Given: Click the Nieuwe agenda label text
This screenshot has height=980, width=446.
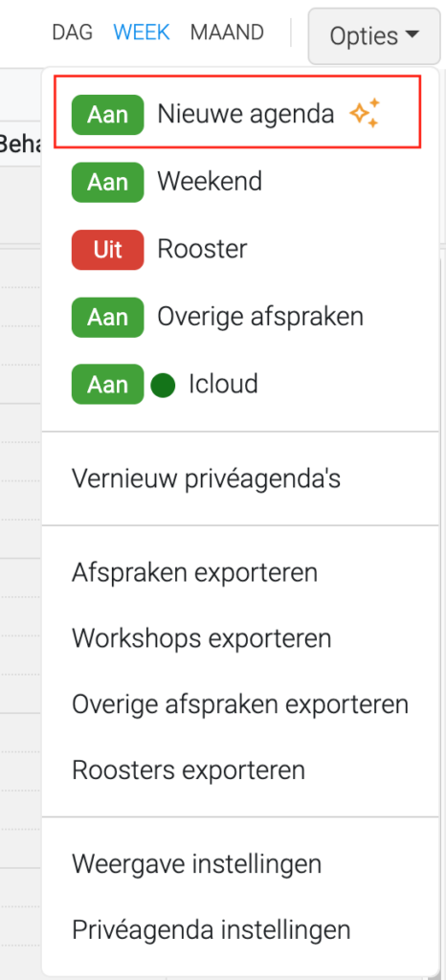Looking at the screenshot, I should 245,115.
